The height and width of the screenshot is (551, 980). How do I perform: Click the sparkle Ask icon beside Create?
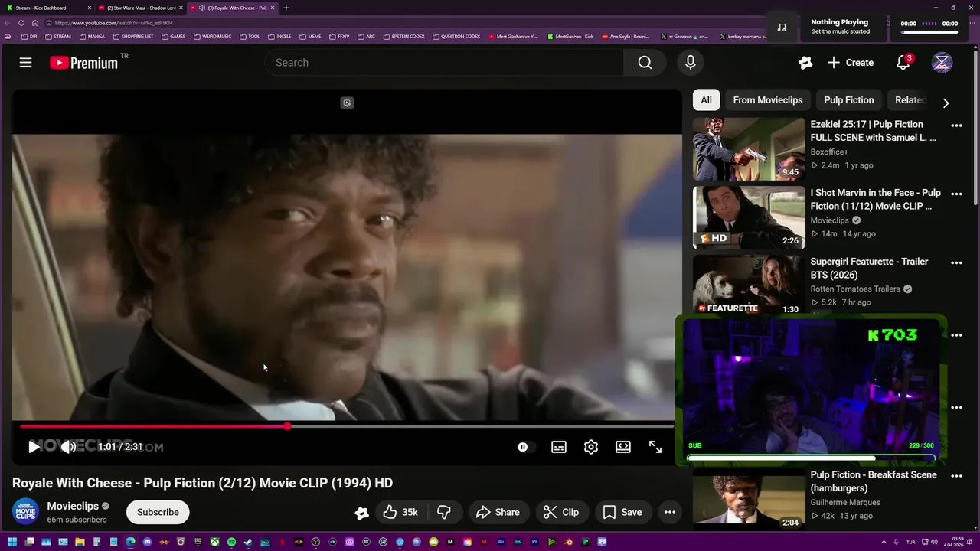click(805, 63)
